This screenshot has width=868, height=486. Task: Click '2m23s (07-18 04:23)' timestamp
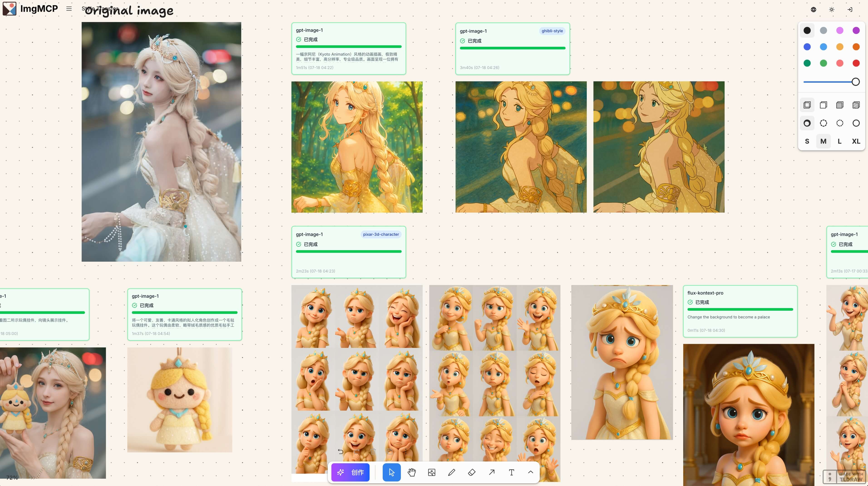(x=315, y=271)
